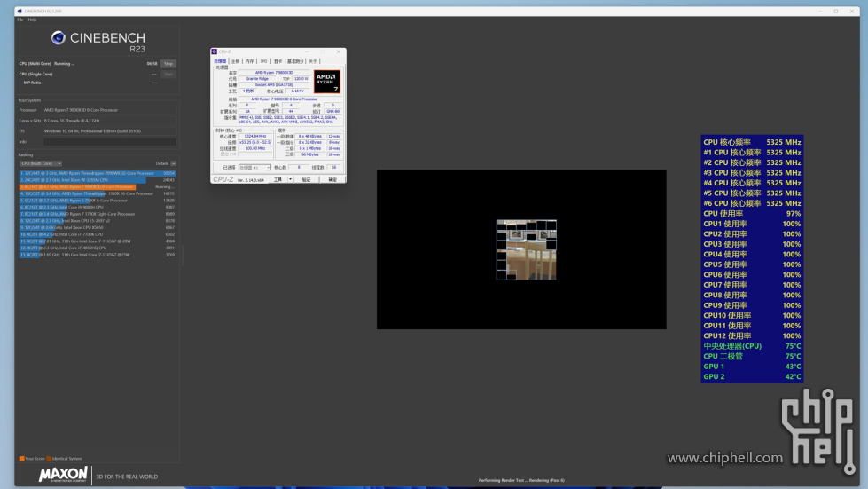Click the '8 Cores, 16 Threads @ 4.7 GHz' field
Viewport: 868px width, 489px height.
click(x=110, y=121)
